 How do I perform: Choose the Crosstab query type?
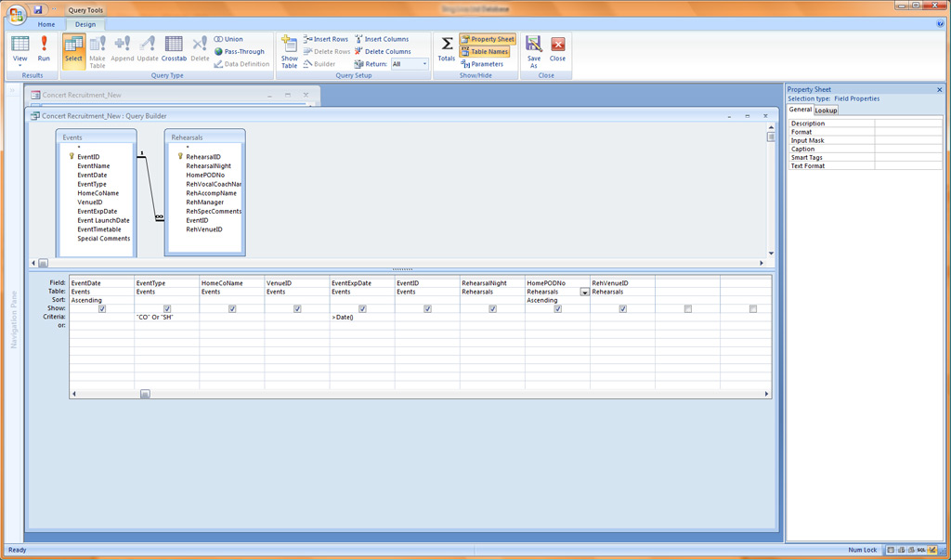[x=174, y=51]
